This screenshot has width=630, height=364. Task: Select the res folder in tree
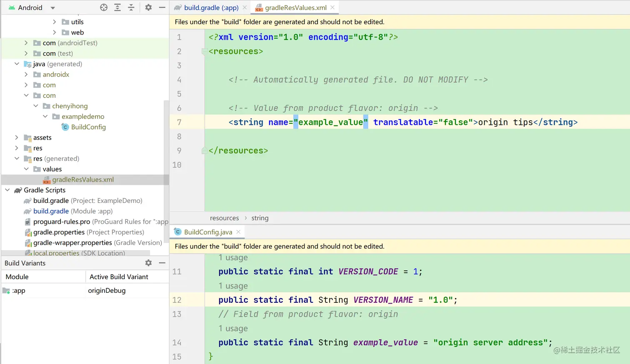point(38,148)
